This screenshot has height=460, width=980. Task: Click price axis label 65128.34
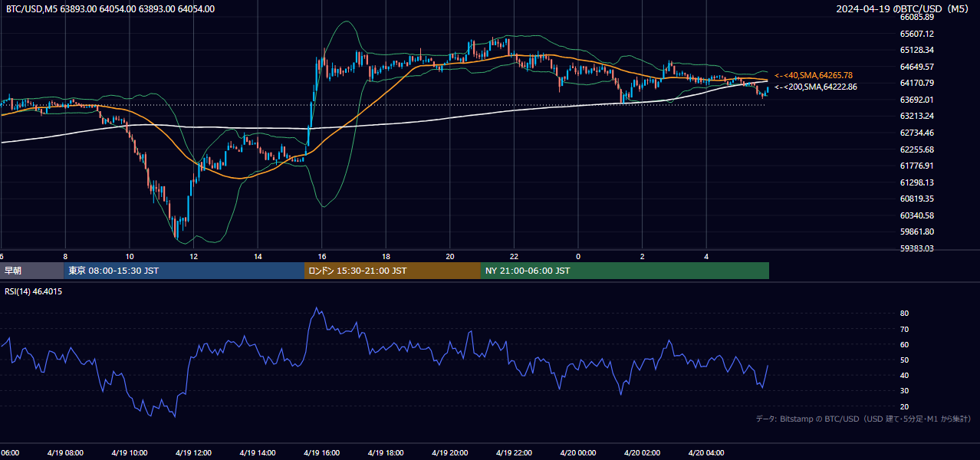[916, 50]
